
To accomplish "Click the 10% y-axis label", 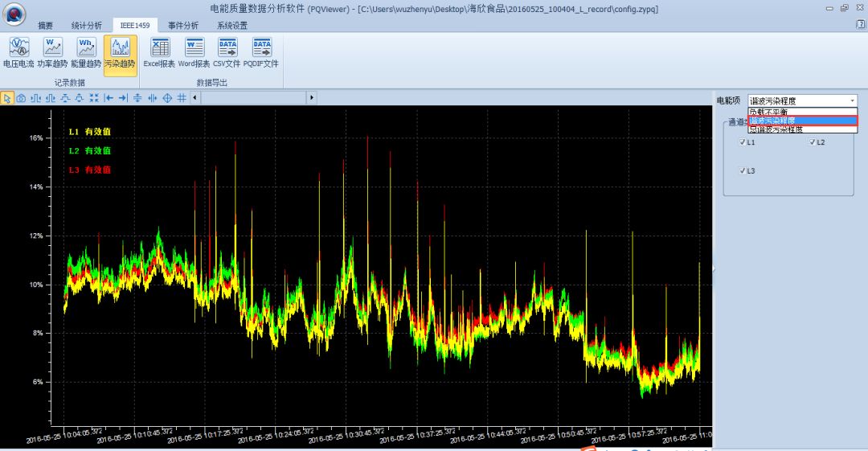I will click(36, 285).
